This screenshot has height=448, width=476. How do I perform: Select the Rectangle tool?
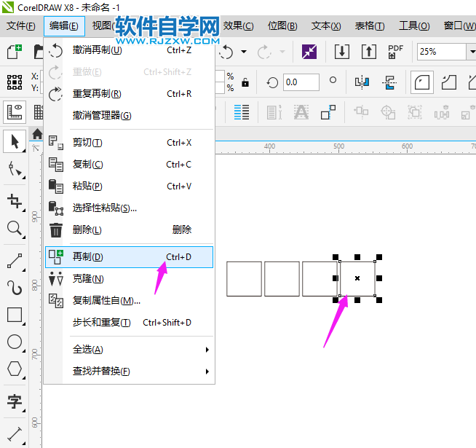pos(15,315)
